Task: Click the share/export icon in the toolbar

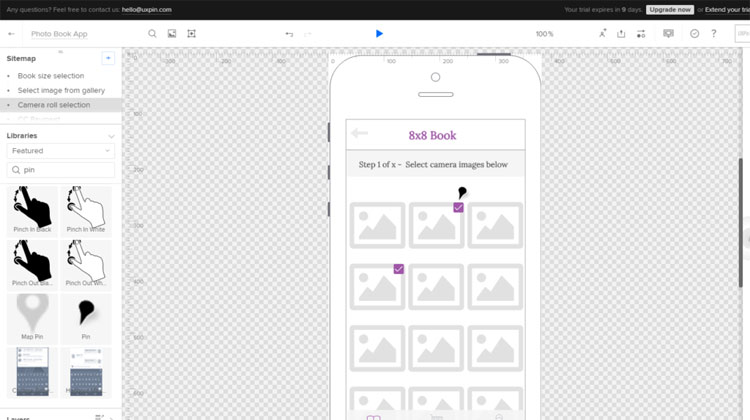Action: coord(621,34)
